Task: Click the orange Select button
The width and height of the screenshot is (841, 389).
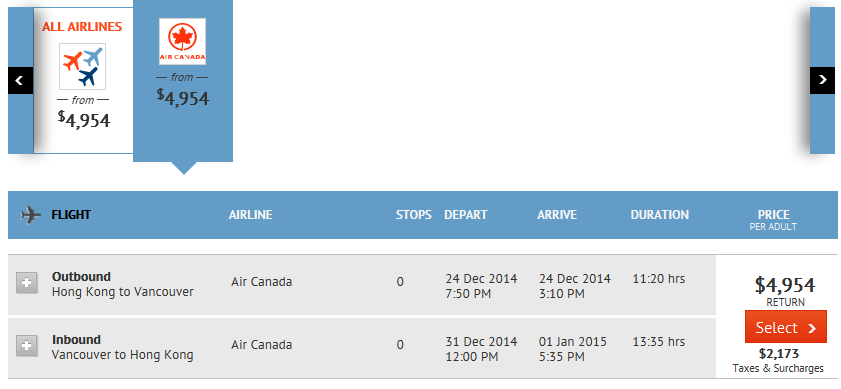Action: 786,326
